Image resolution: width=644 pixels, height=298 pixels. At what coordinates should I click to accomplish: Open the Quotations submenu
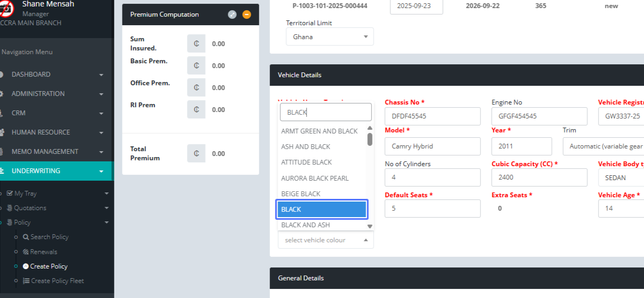[30, 208]
